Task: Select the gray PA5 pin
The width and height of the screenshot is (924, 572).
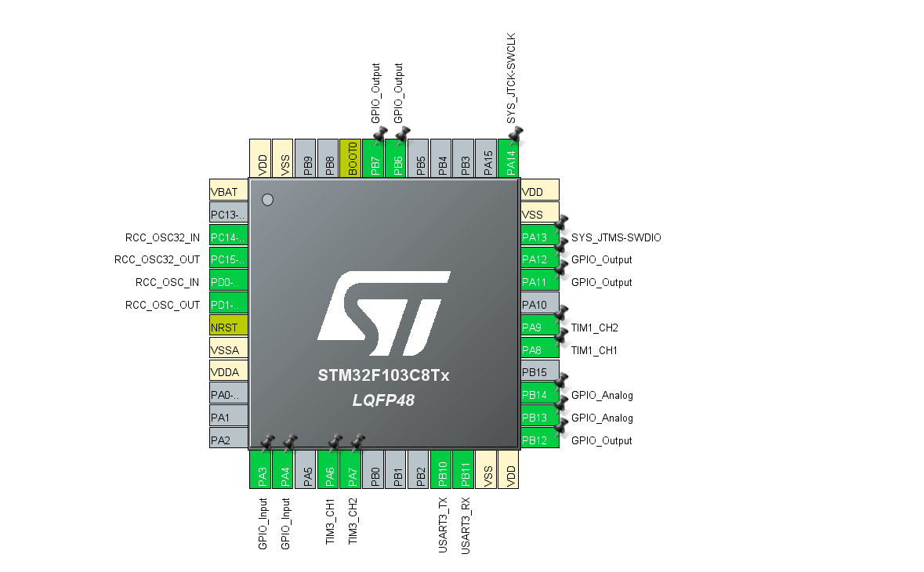Action: pos(306,469)
